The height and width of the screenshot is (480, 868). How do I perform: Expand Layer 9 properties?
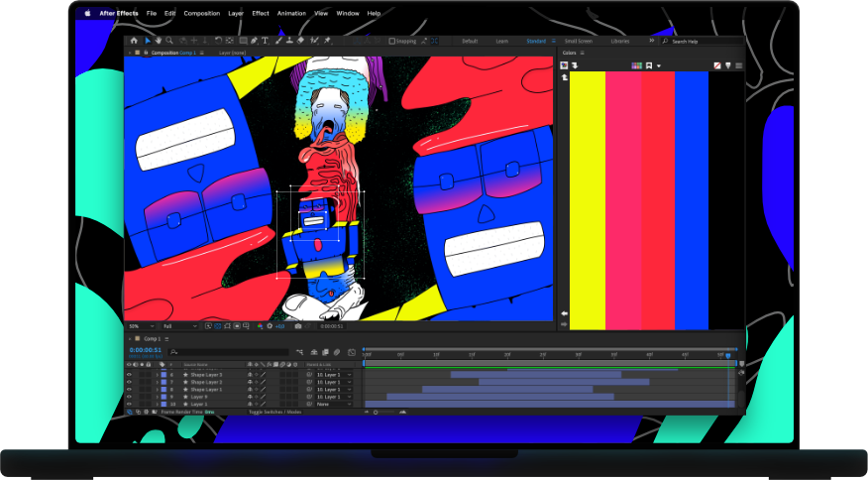[x=158, y=397]
